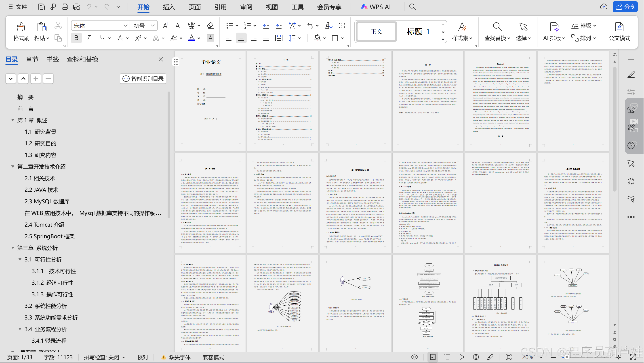The width and height of the screenshot is (644, 363).
Task: Open print preview from quick toolbar
Action: pyautogui.click(x=76, y=7)
